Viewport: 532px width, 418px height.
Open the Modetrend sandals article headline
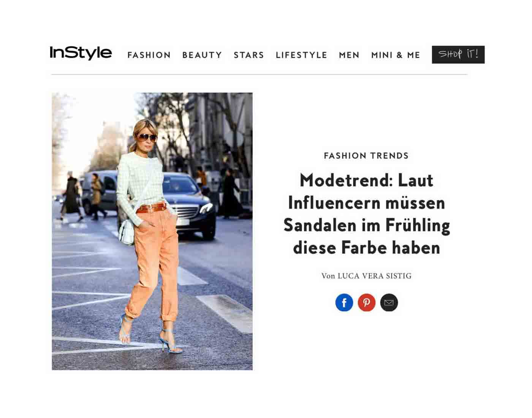point(367,214)
